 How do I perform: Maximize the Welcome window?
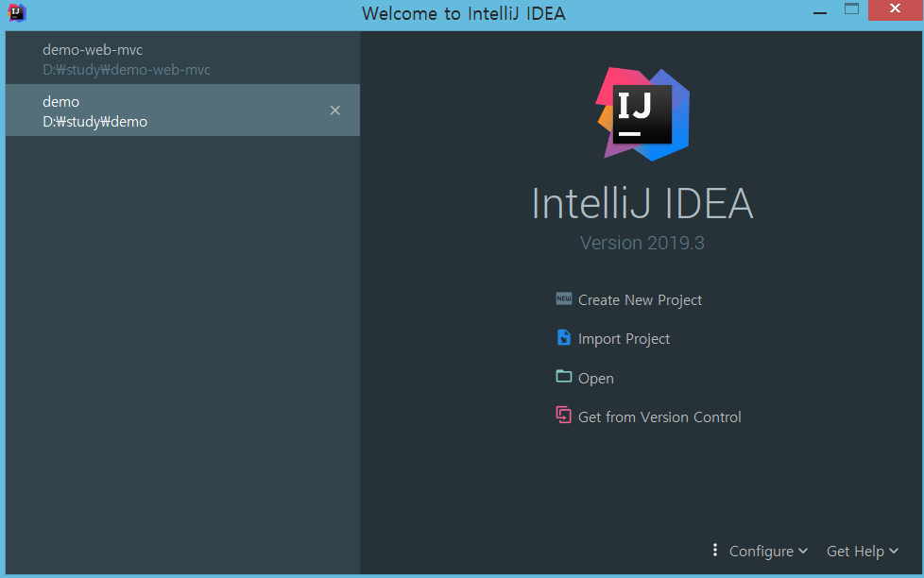pyautogui.click(x=851, y=8)
